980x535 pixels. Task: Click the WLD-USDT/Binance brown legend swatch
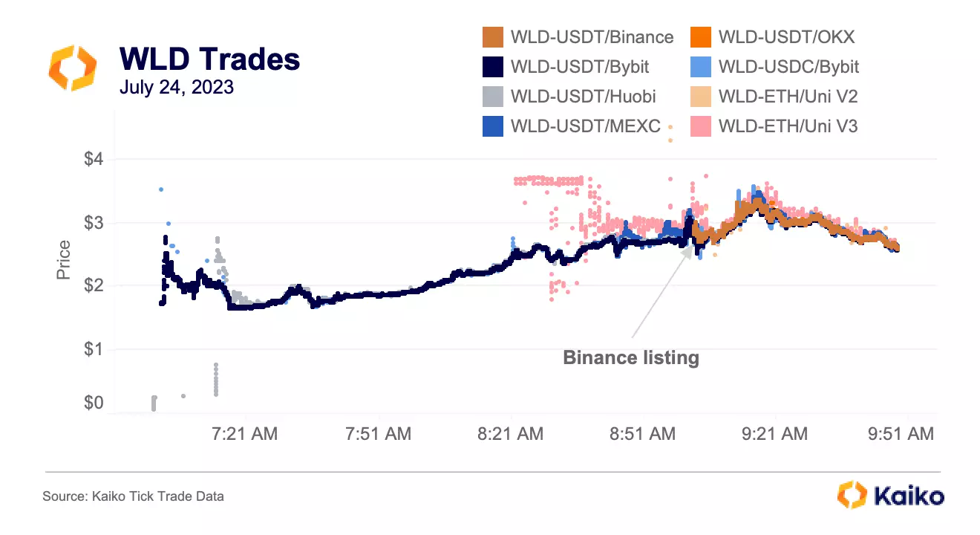tap(493, 36)
